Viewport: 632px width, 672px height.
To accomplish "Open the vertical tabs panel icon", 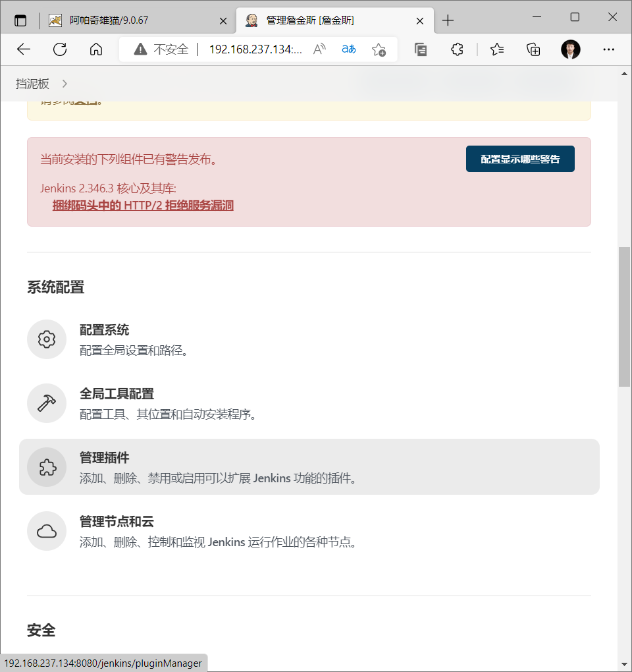I will point(20,20).
